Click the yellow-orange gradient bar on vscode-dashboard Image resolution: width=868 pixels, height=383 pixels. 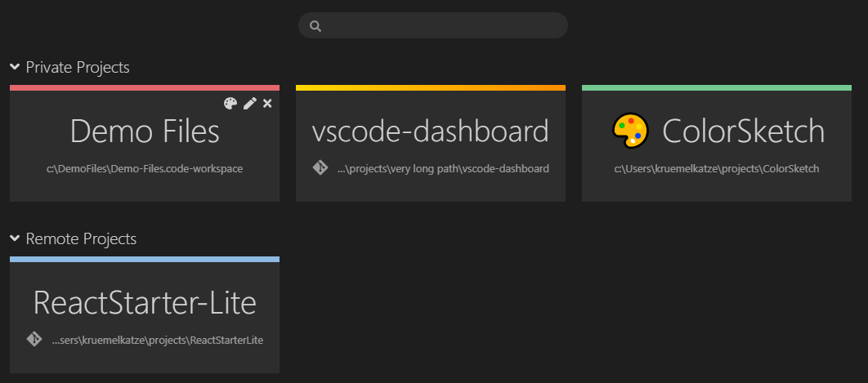431,87
